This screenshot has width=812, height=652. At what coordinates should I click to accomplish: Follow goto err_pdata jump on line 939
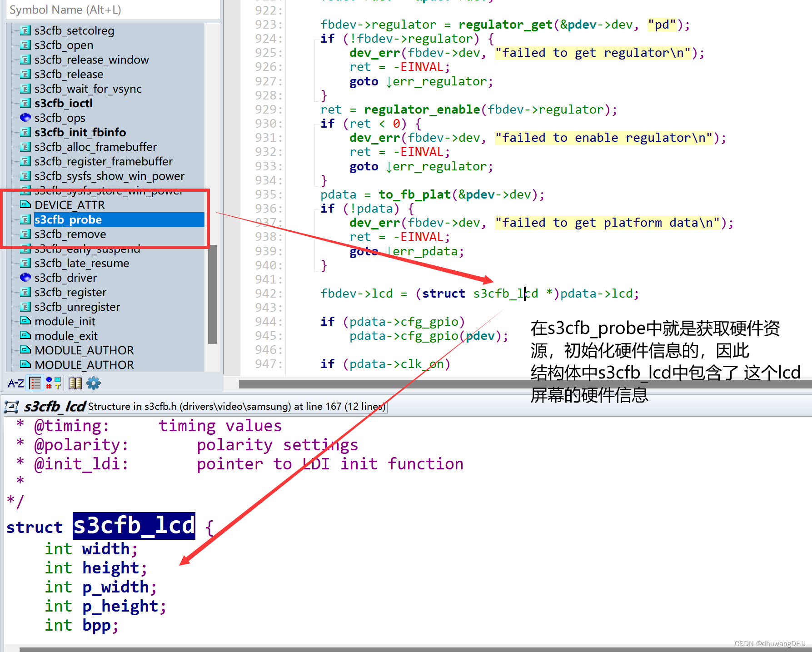point(406,251)
